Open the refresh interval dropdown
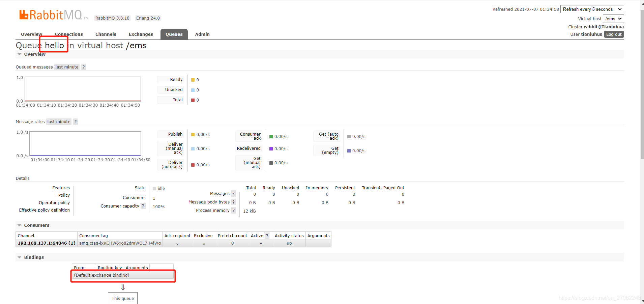Screen dimensions: 644x304 592,9
